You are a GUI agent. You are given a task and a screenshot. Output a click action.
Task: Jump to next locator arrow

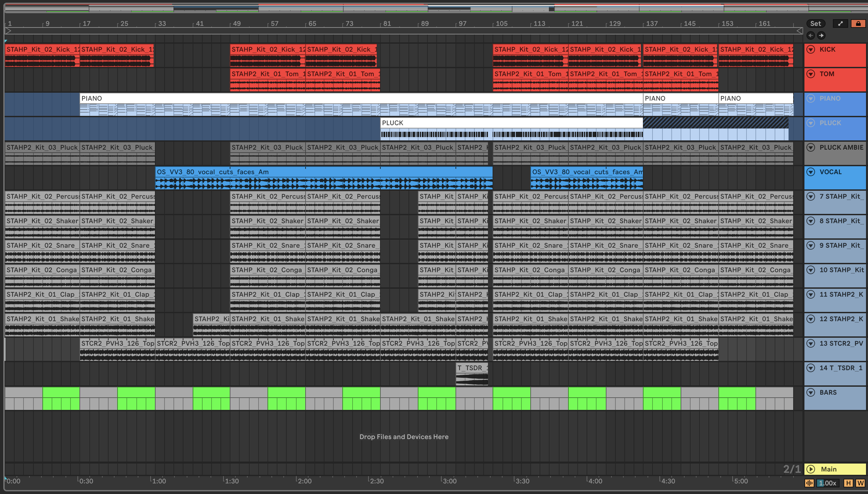point(821,35)
